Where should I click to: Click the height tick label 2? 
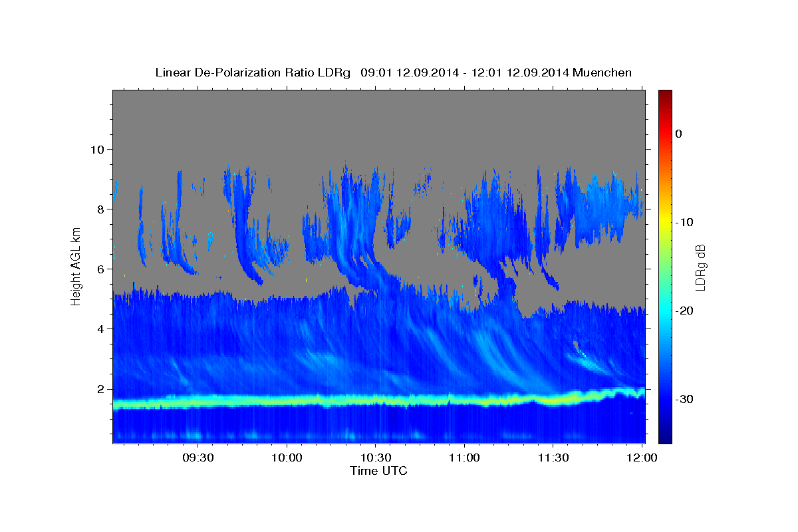pos(102,388)
